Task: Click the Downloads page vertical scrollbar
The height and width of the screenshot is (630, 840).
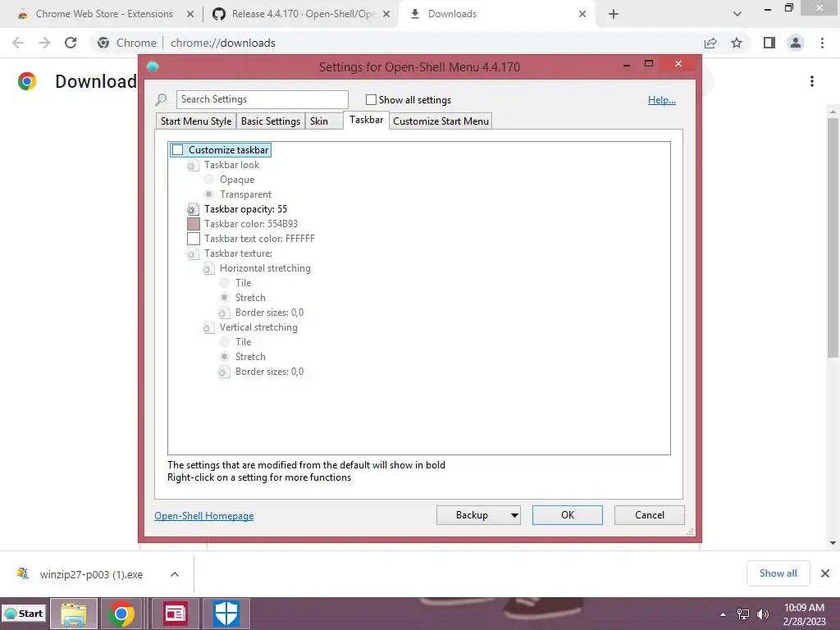Action: pyautogui.click(x=833, y=237)
